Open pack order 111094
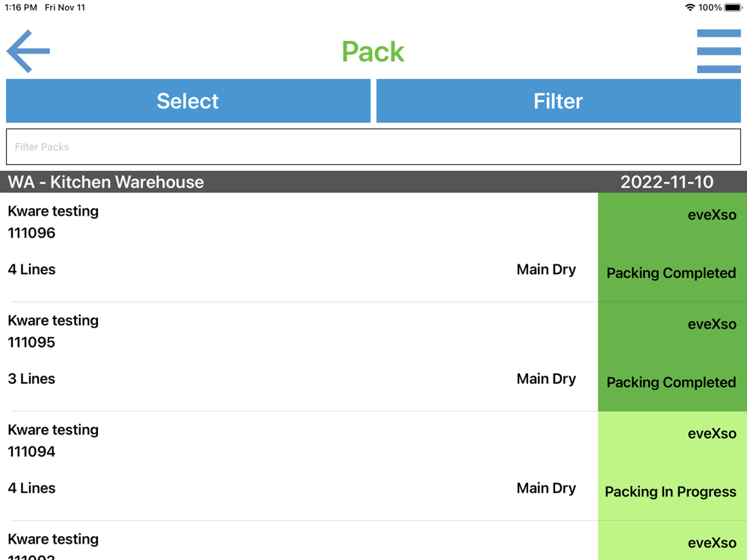Screen dimensions: 747x560 coord(31,452)
